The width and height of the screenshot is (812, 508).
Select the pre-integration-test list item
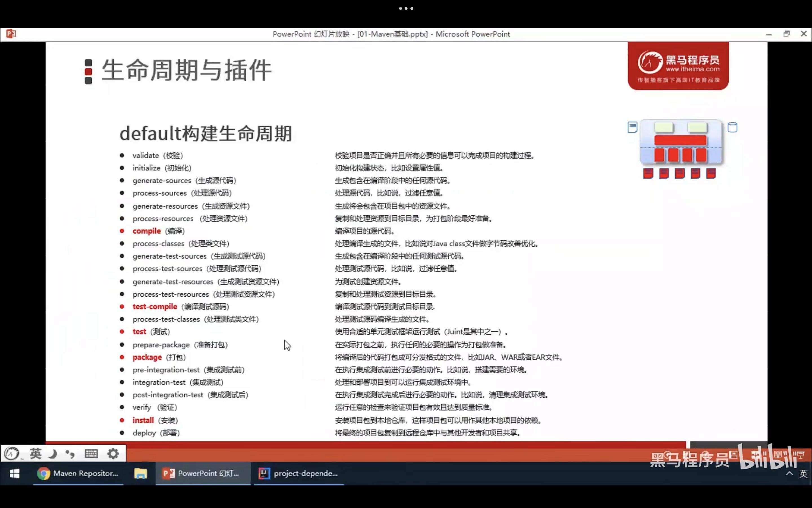point(189,370)
